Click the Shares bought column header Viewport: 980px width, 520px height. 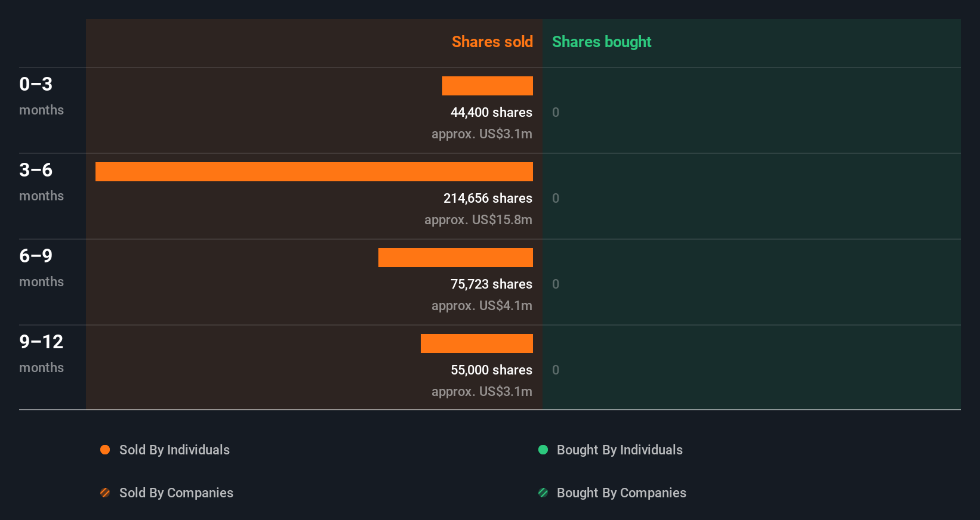602,42
